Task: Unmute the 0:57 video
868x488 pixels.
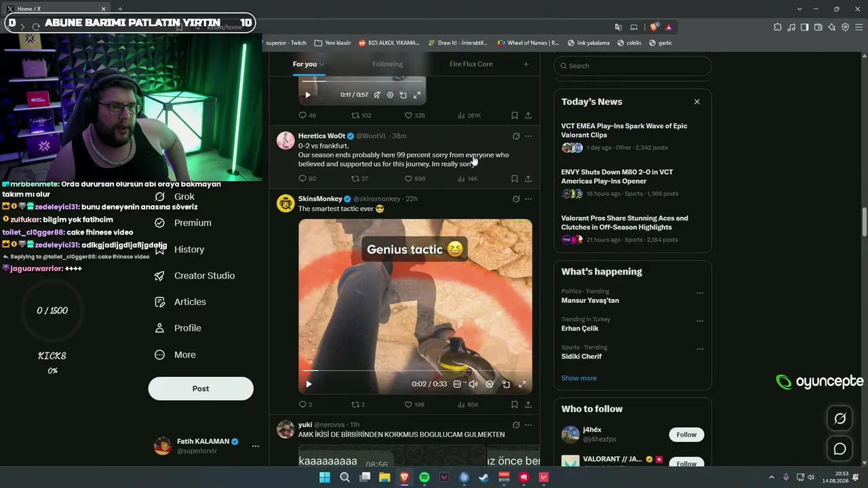Action: point(377,95)
